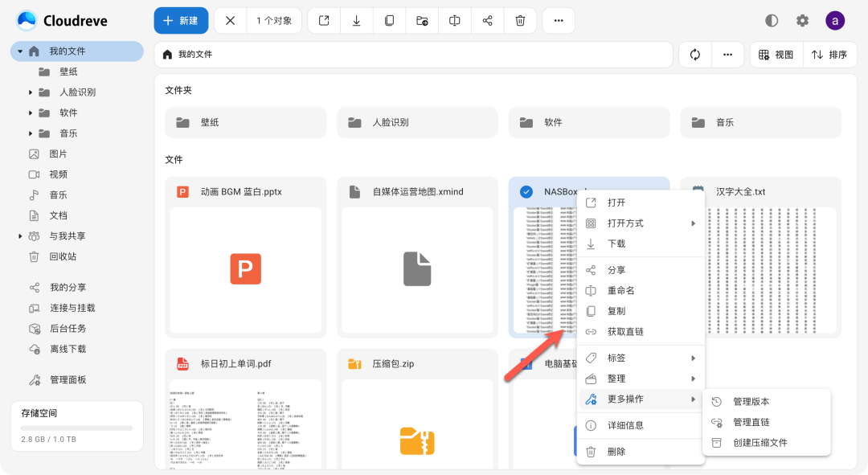Image resolution: width=868 pixels, height=475 pixels.
Task: Expand the 人脸识别 folder tree arrow
Action: pyautogui.click(x=31, y=92)
